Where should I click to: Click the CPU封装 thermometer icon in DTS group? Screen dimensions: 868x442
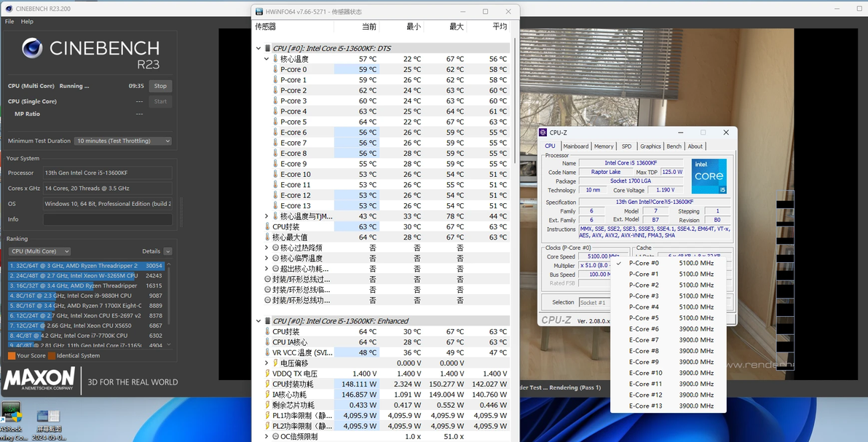[268, 226]
